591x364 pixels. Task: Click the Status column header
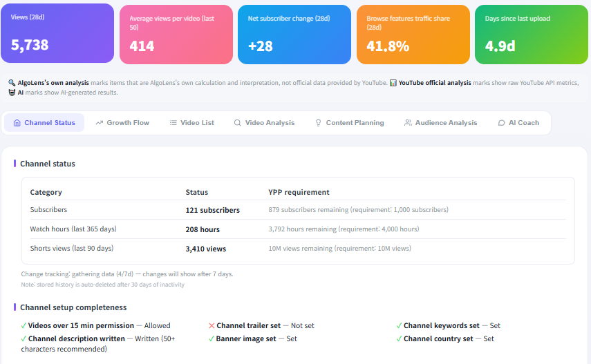(197, 192)
